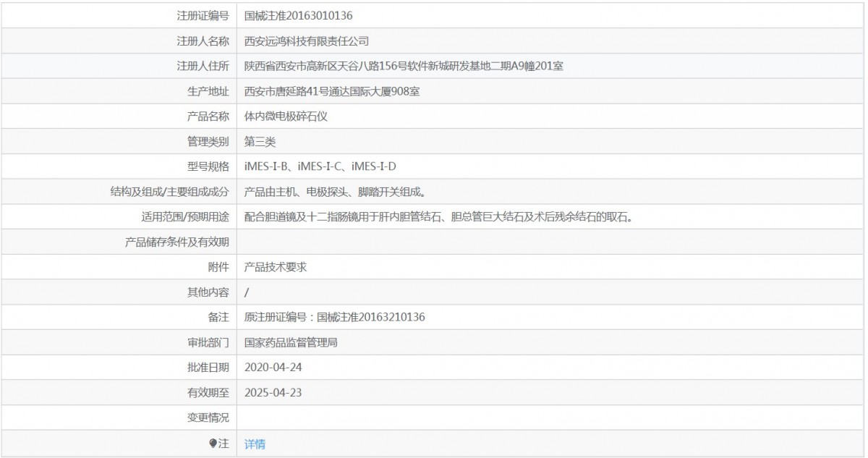Click the 管理类别 label
Viewport: 868px width, 458px height.
click(x=208, y=142)
